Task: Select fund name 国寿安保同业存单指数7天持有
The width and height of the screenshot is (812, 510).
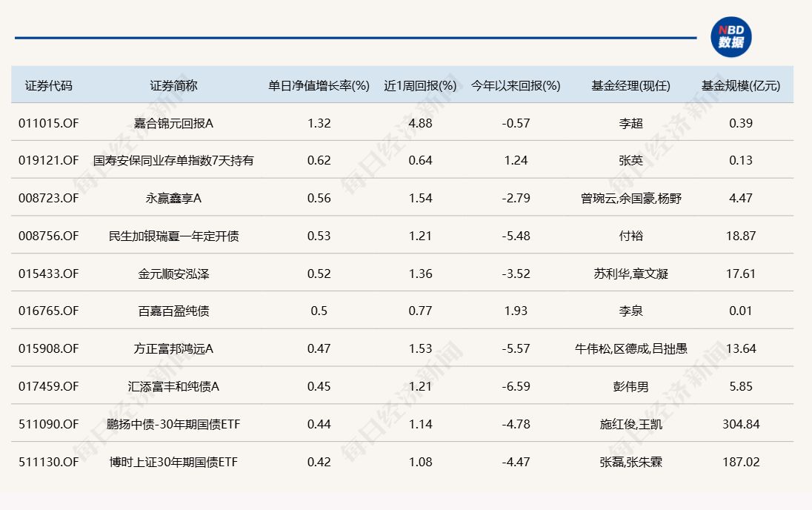Action: (173, 161)
